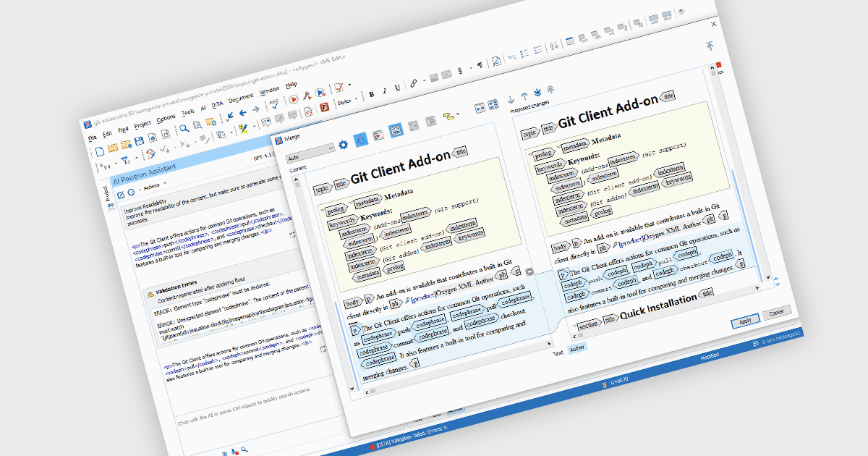
Task: Open the Actions dropdown in AI Positron
Action: pyautogui.click(x=153, y=186)
